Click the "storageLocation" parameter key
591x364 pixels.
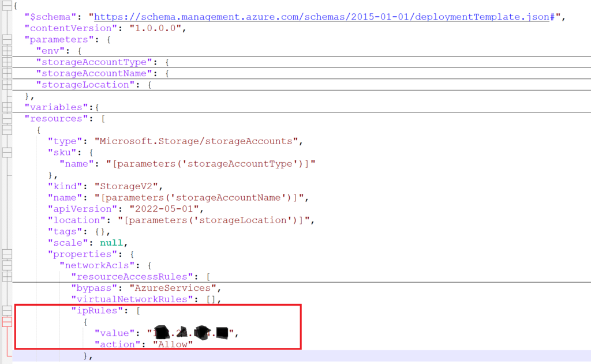click(x=85, y=85)
